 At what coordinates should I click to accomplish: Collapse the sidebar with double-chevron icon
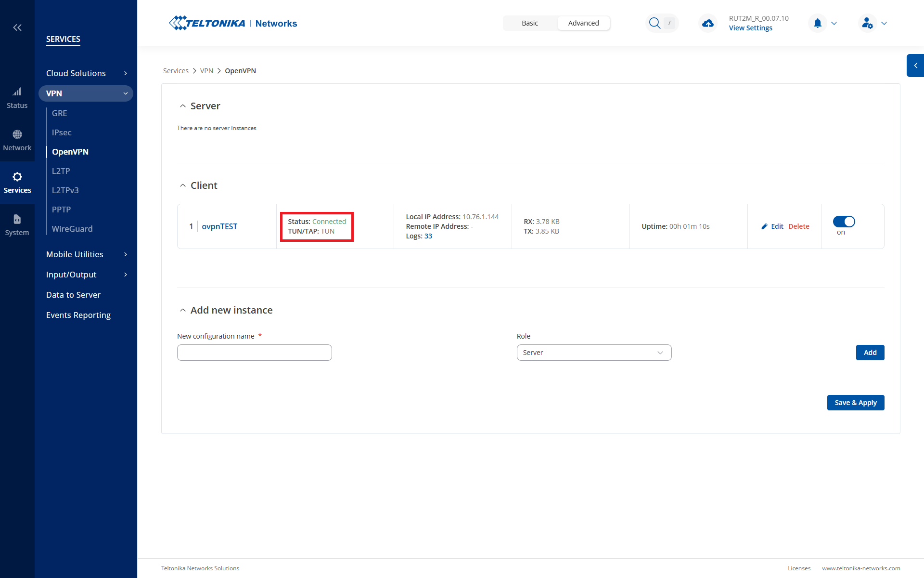click(17, 27)
